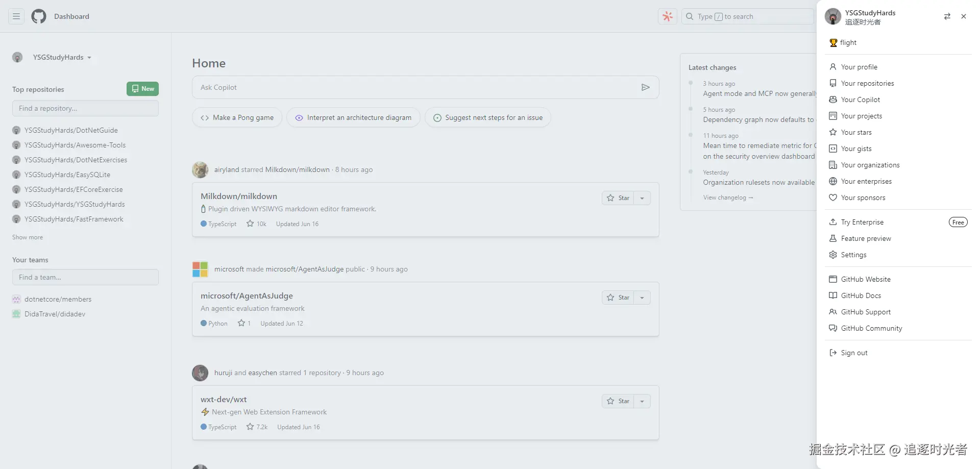Click the Free badge beside Try Enterprise
The width and height of the screenshot is (980, 469).
(958, 222)
